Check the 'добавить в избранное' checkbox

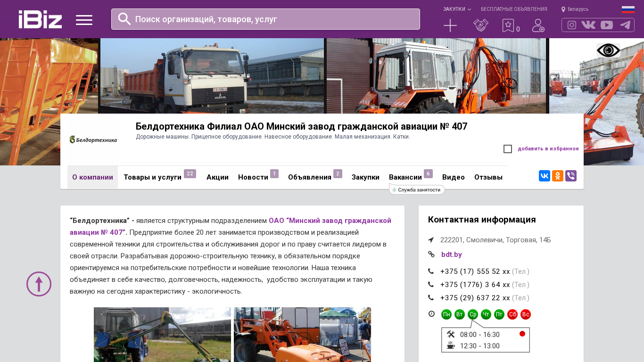tap(508, 149)
